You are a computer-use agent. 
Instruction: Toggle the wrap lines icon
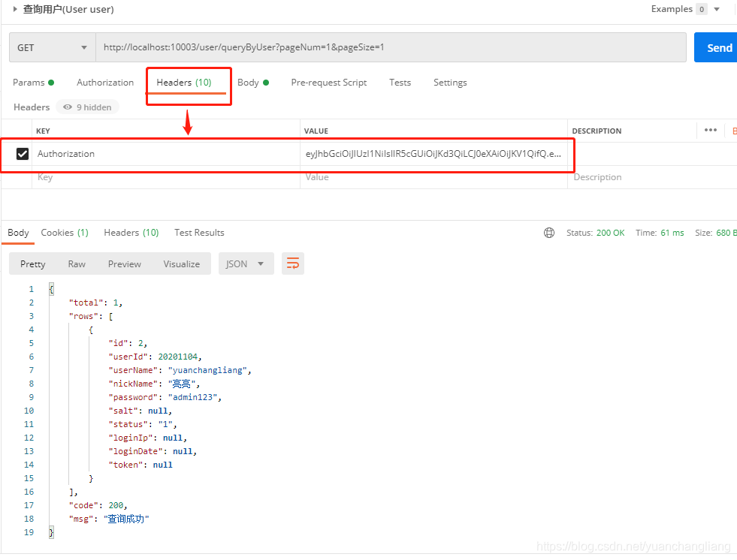[x=293, y=263]
